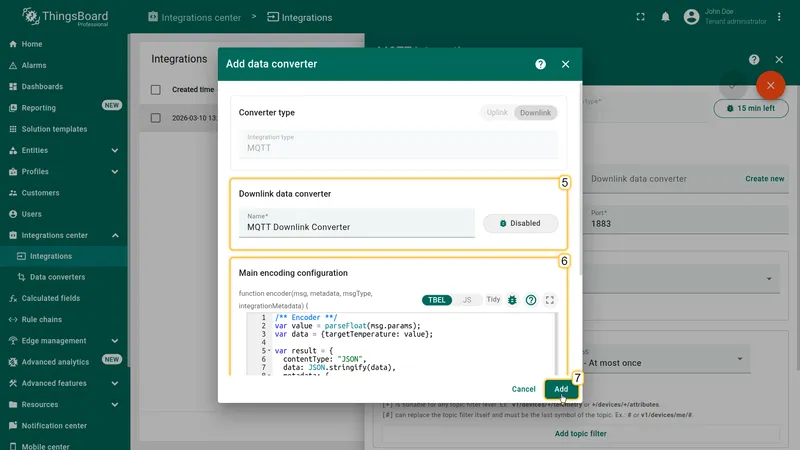Click the Dashboards grid icon

coord(13,87)
